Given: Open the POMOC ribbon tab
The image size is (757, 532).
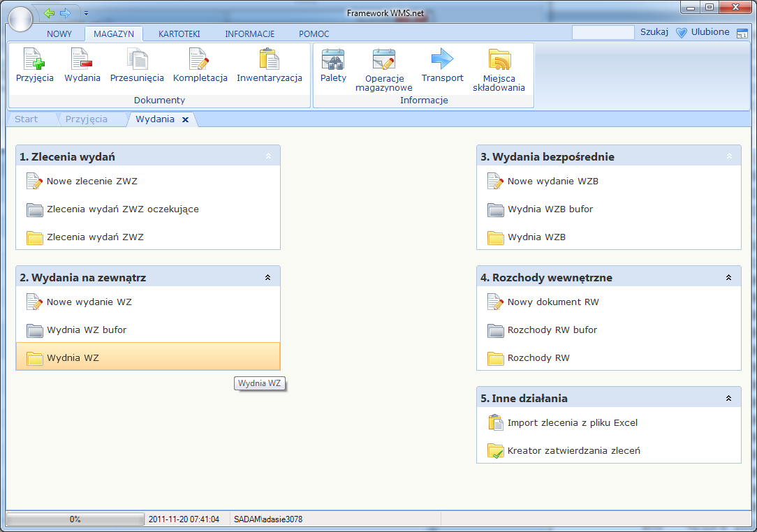Looking at the screenshot, I should pos(314,34).
